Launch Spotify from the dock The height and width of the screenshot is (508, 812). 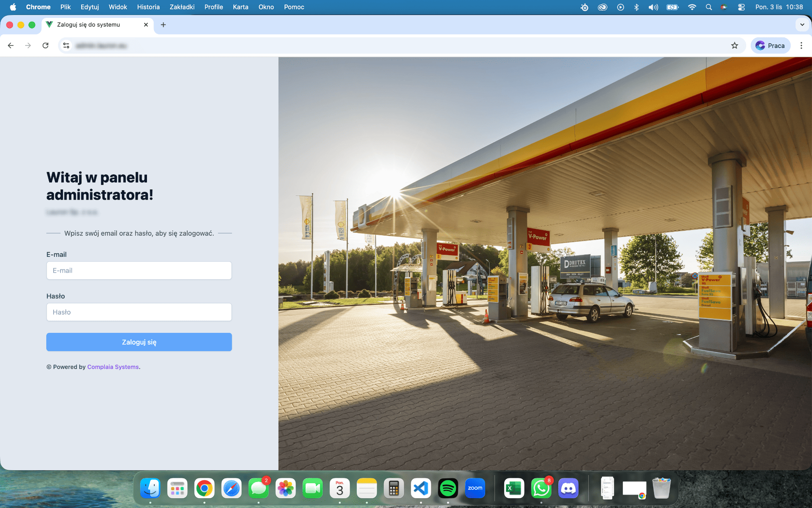(x=448, y=488)
